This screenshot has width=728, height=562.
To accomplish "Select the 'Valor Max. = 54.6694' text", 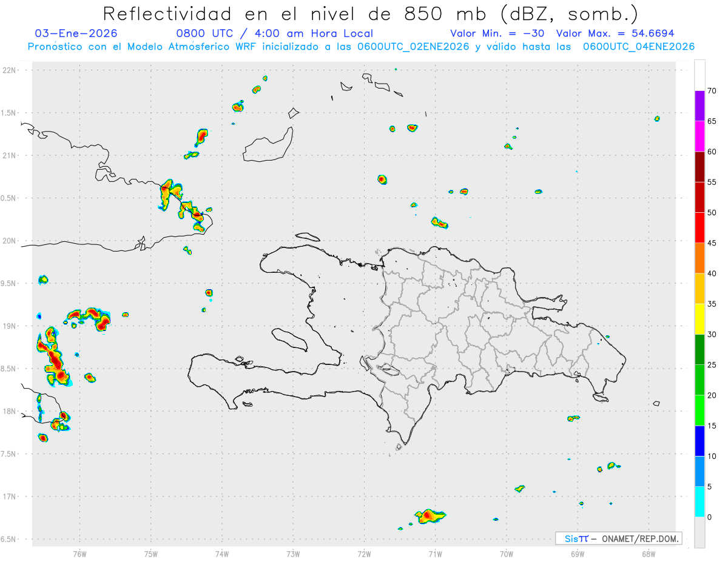I will (615, 33).
